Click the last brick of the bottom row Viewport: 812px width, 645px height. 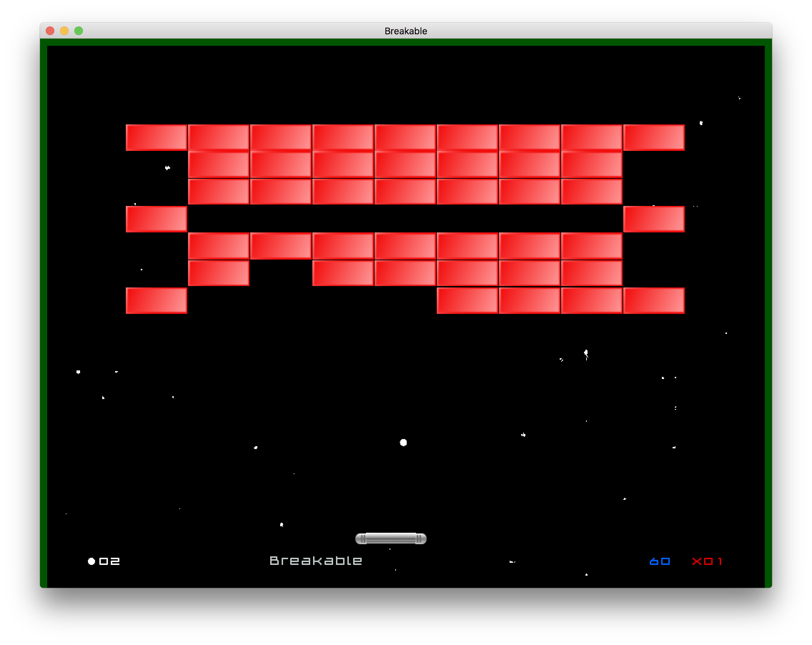(653, 300)
